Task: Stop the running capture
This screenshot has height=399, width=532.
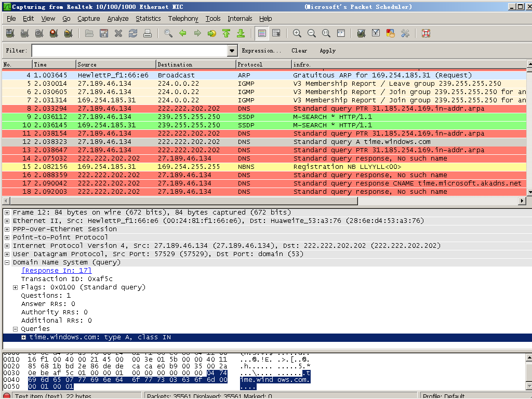Action: [54, 33]
